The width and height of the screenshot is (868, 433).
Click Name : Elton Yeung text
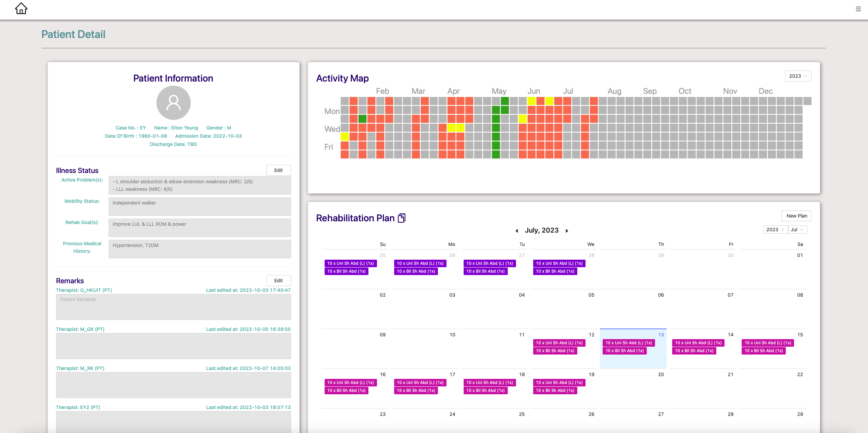176,128
